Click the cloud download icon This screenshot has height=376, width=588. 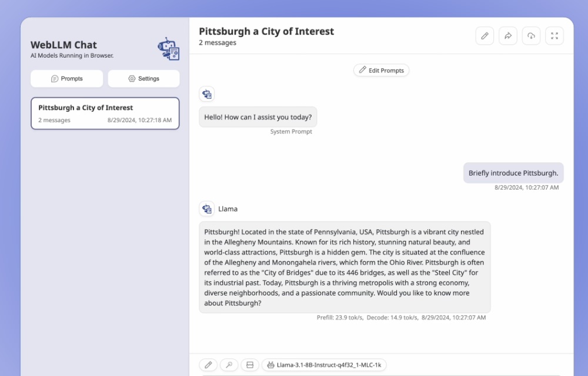[531, 36]
